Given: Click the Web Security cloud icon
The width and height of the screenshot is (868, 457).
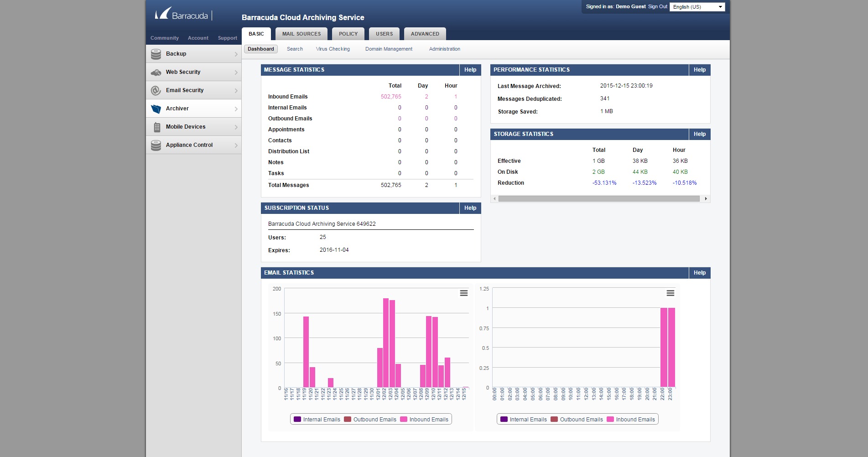Looking at the screenshot, I should 156,72.
